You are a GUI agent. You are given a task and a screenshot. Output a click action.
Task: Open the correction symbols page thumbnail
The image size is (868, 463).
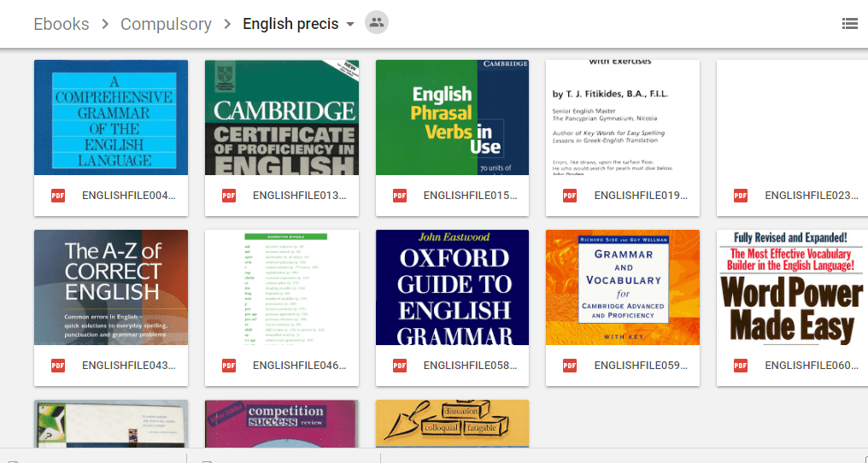point(282,287)
